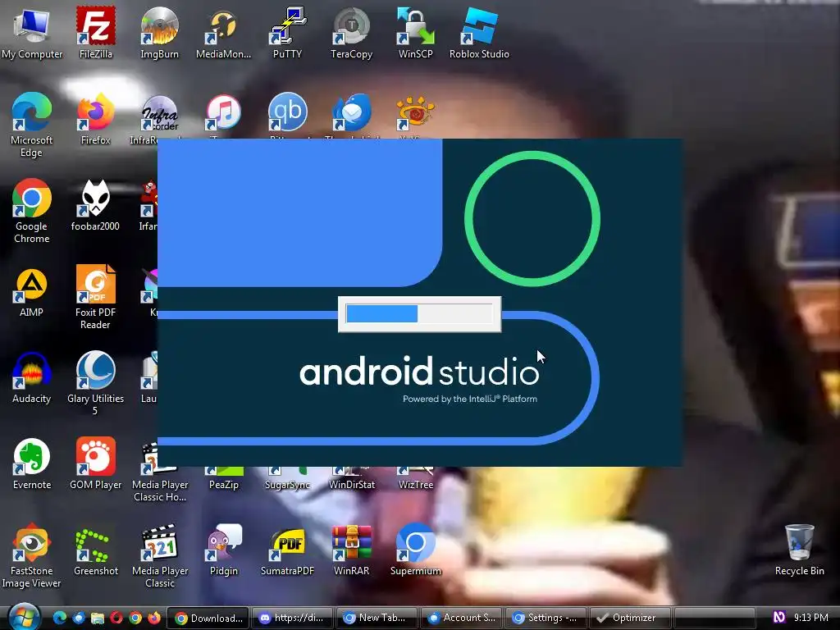
Task: Launch MediaMonkey from the desktop
Action: tap(223, 32)
